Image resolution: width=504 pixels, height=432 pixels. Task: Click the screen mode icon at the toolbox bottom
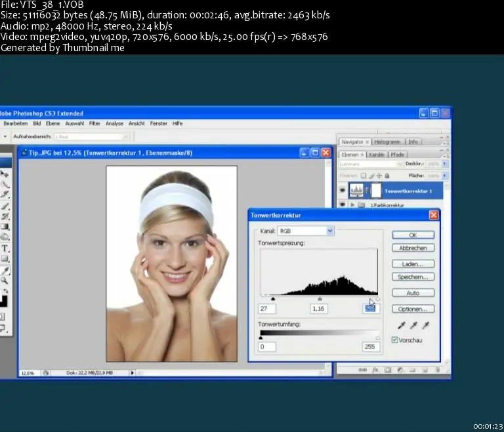3,328
